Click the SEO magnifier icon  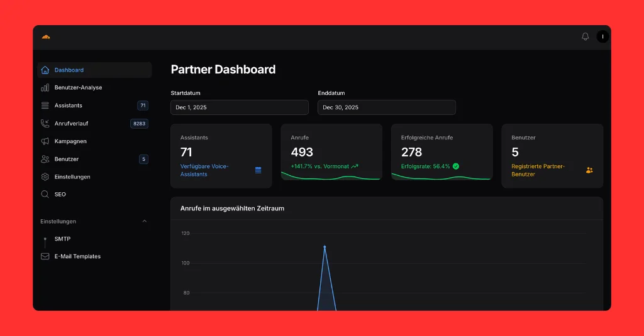[x=45, y=195]
